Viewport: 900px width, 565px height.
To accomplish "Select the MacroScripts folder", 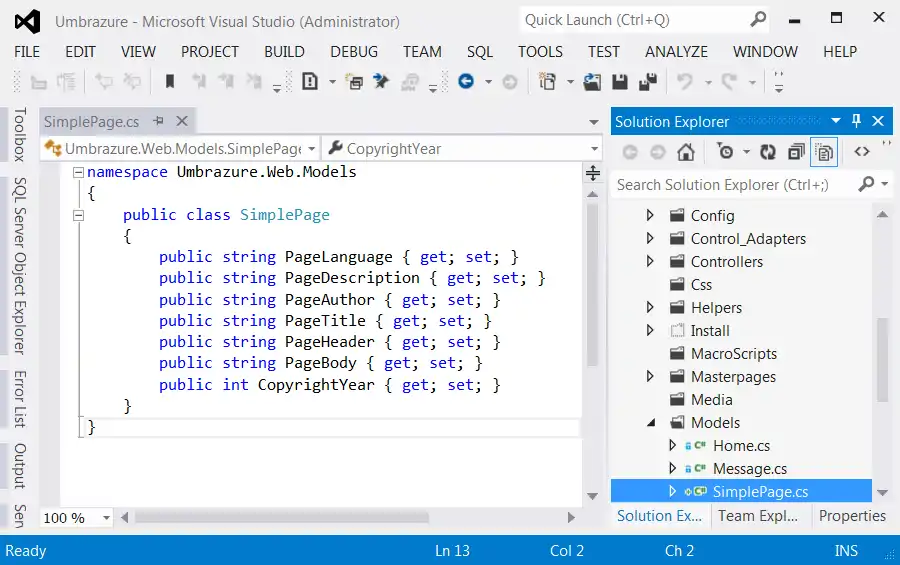I will tap(734, 354).
